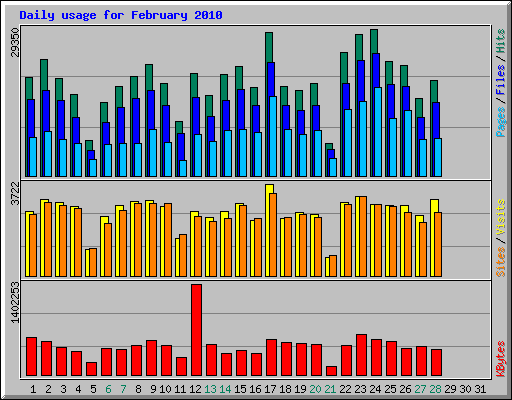Click day label 30 on the x-axis
This screenshot has height=400, width=512.
(465, 389)
